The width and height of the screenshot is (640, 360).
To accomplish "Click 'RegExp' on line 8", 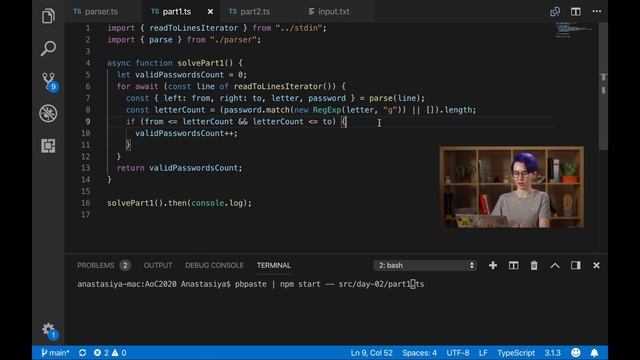I will pos(327,110).
